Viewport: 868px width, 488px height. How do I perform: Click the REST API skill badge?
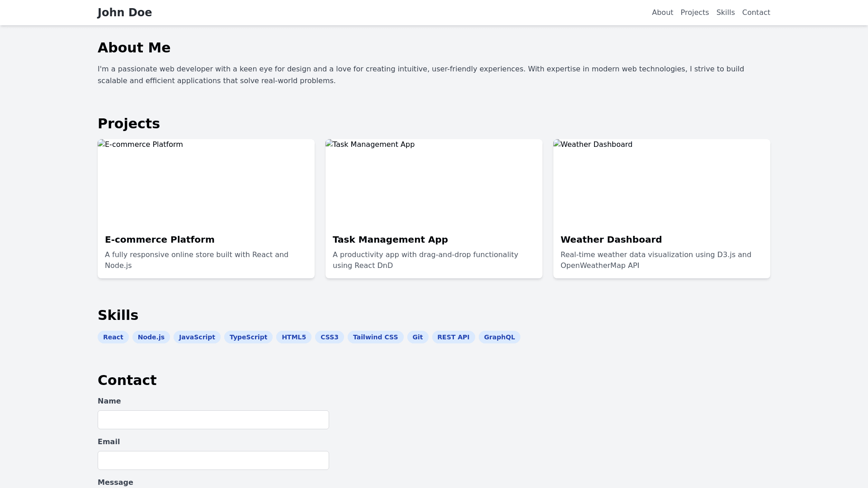coord(453,337)
